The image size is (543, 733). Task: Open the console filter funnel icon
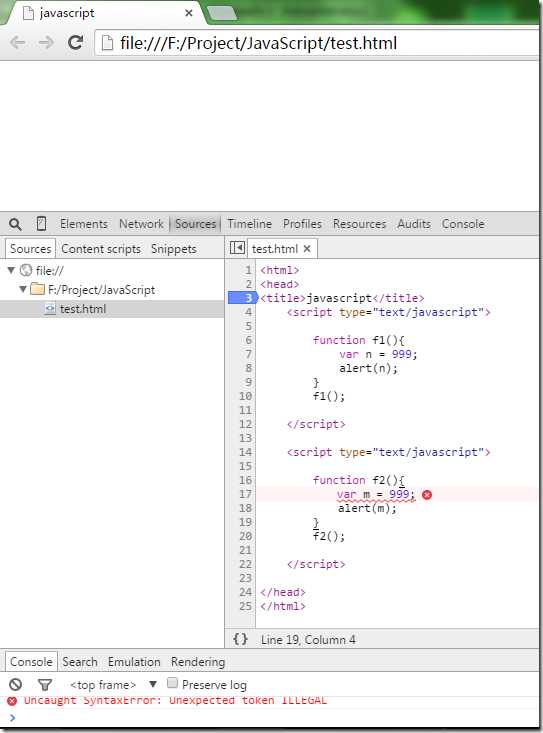(x=45, y=685)
